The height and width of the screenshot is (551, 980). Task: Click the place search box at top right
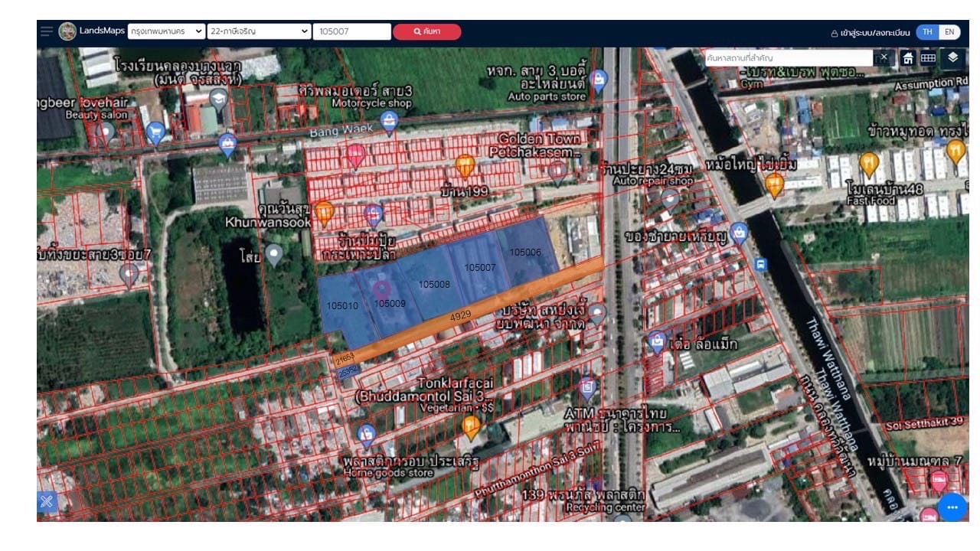pyautogui.click(x=789, y=57)
